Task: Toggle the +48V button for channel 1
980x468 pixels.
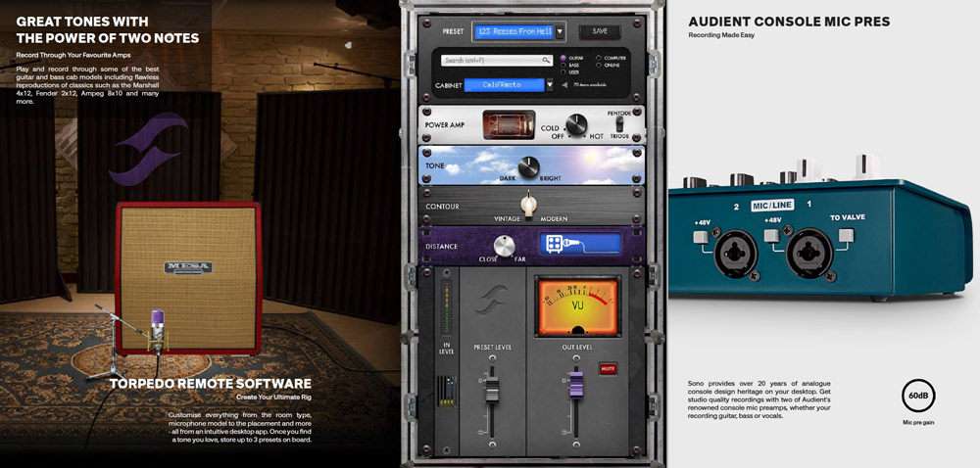Action: point(772,235)
